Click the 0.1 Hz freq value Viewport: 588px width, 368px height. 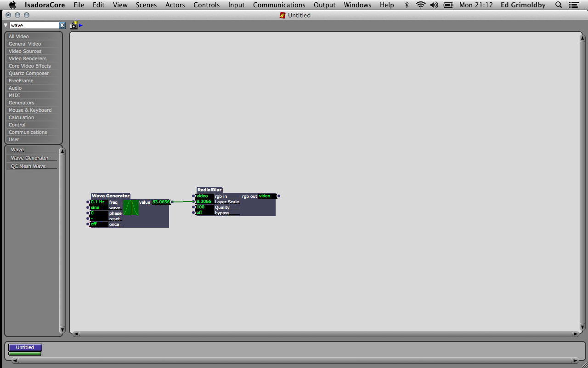click(x=99, y=202)
